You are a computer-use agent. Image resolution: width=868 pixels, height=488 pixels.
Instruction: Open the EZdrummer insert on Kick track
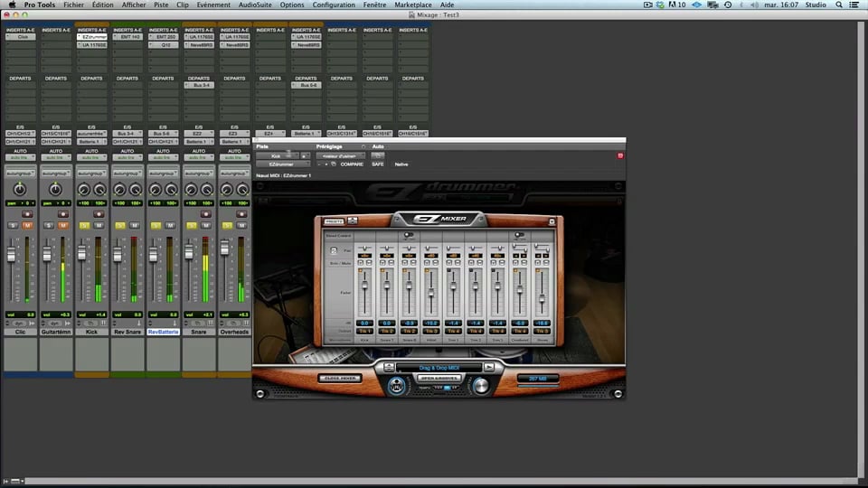click(x=91, y=37)
